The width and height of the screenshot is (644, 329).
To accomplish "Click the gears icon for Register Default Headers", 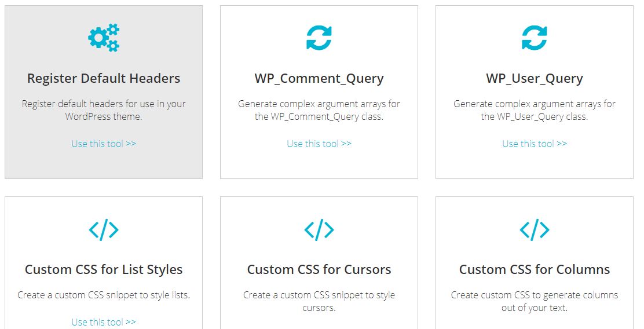I will [104, 38].
